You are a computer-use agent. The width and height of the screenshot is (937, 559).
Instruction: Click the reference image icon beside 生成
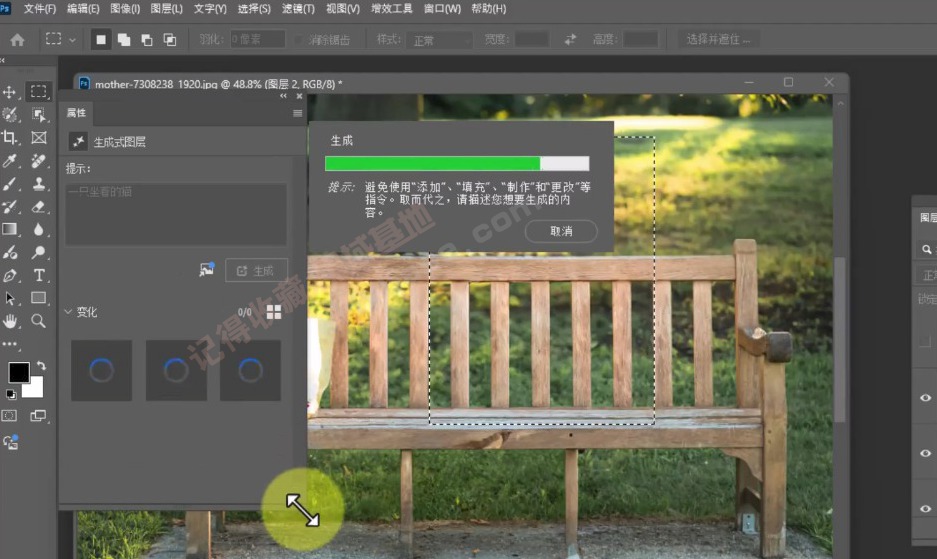[207, 270]
